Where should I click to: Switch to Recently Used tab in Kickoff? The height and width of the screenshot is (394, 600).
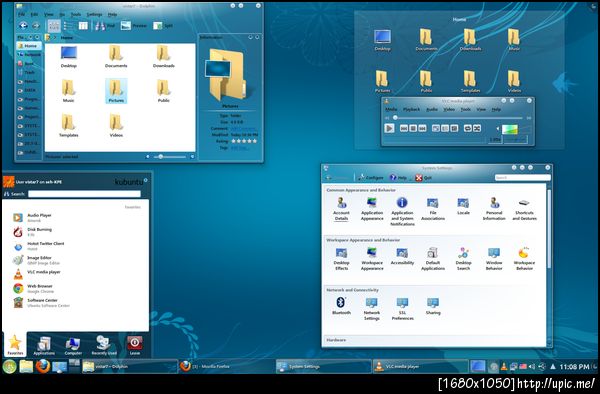[x=104, y=345]
